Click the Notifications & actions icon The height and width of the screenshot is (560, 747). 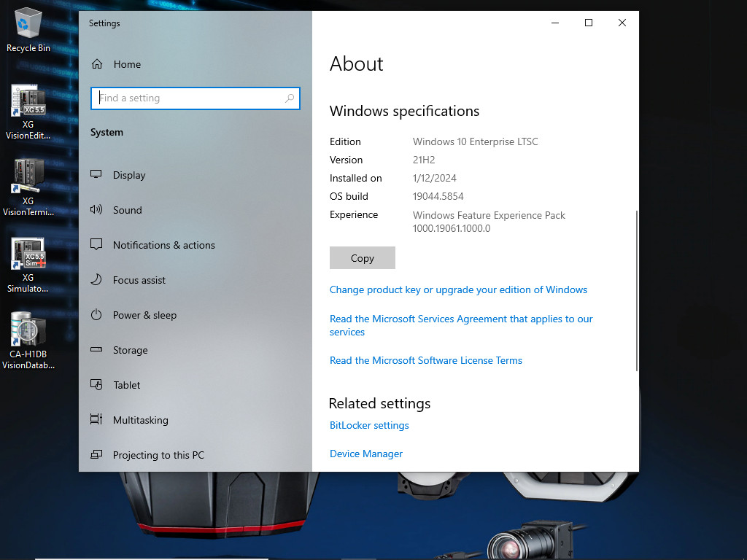tap(96, 245)
